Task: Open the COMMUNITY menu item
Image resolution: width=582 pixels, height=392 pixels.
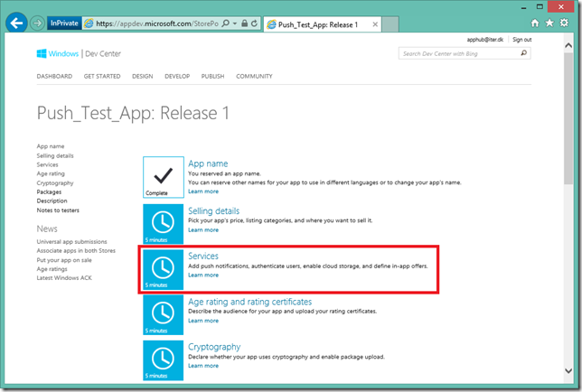Action: click(x=254, y=77)
